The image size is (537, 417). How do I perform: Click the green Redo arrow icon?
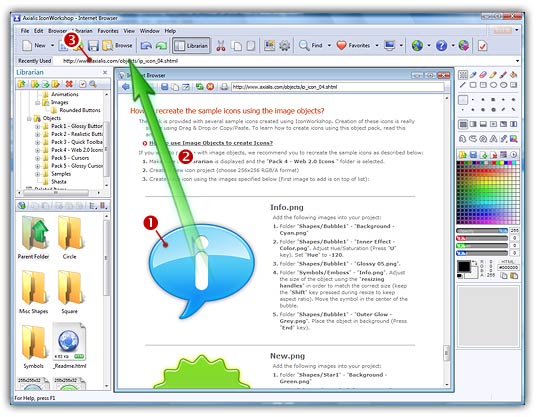(161, 46)
